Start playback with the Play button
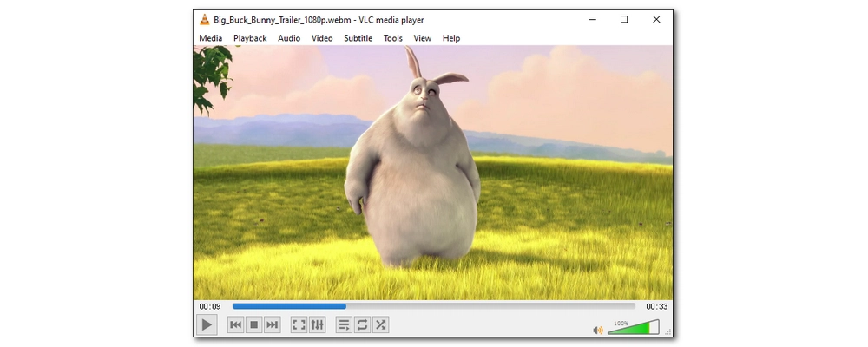 pos(207,324)
